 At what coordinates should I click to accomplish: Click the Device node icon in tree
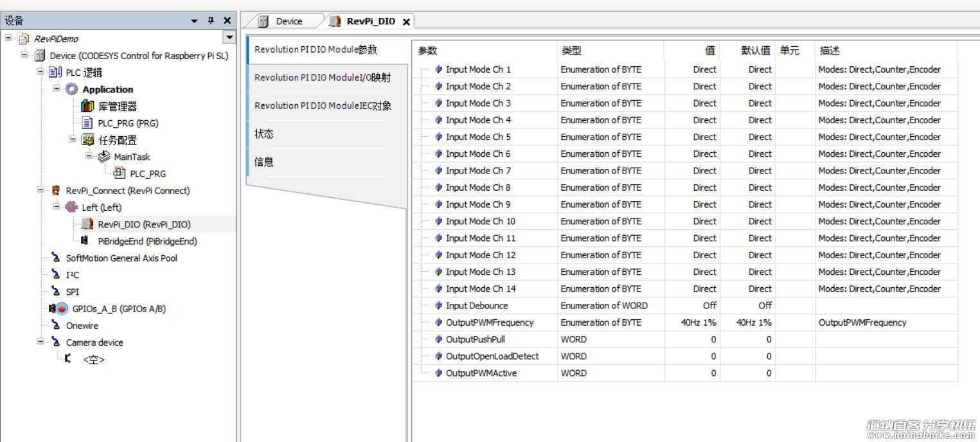[x=40, y=55]
